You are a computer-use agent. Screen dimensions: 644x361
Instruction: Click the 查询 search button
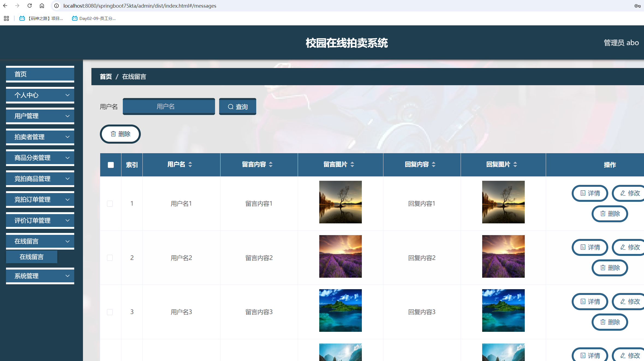[x=238, y=106]
